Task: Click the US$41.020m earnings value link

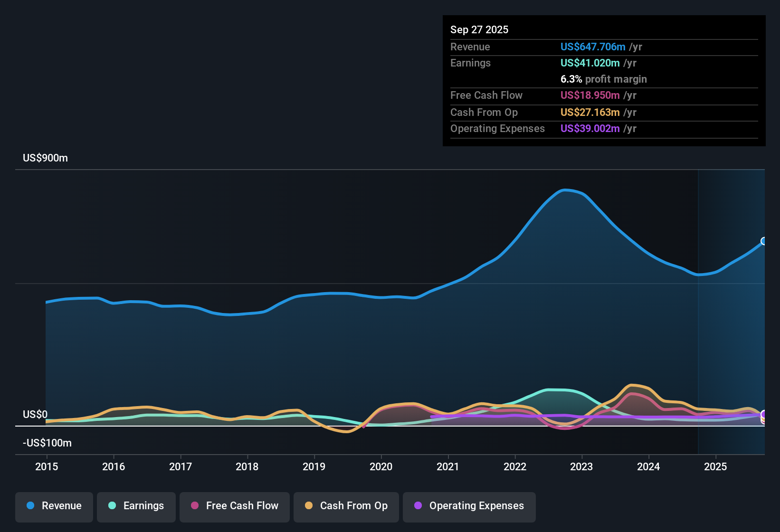Action: pos(590,63)
